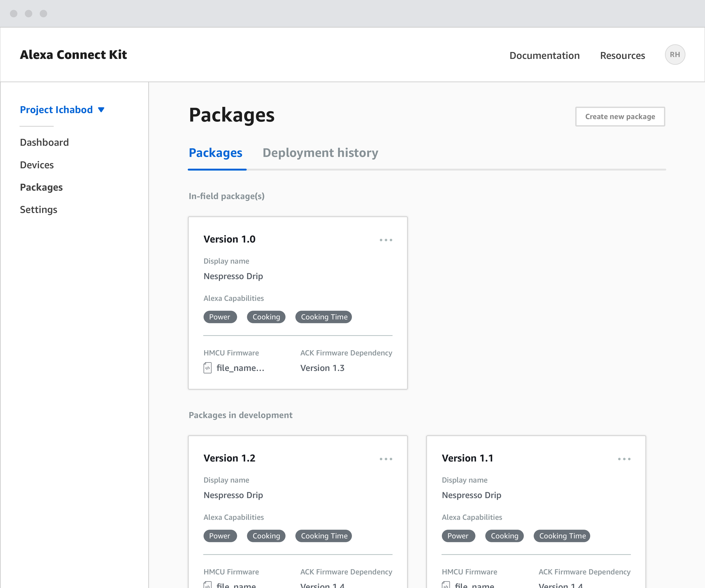Open Version 1.1 three-dot menu
Viewport: 705px width, 588px height.
coord(624,459)
